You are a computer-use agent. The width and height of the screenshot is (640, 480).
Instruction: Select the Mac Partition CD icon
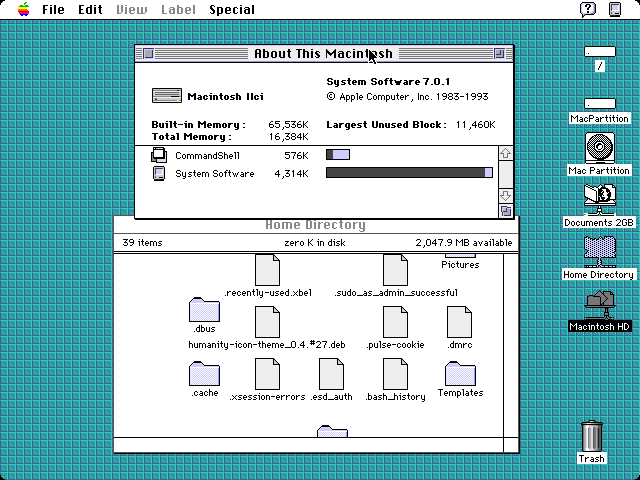point(600,148)
